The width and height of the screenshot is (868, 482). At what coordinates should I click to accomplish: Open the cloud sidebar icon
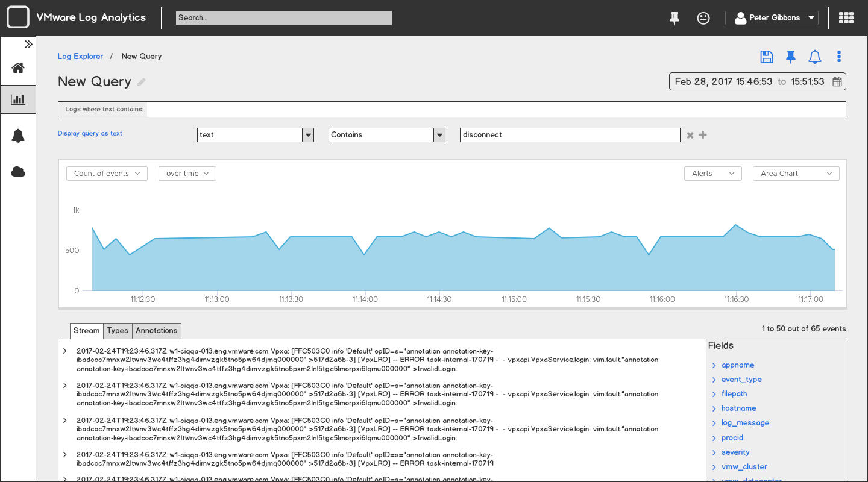pos(18,172)
